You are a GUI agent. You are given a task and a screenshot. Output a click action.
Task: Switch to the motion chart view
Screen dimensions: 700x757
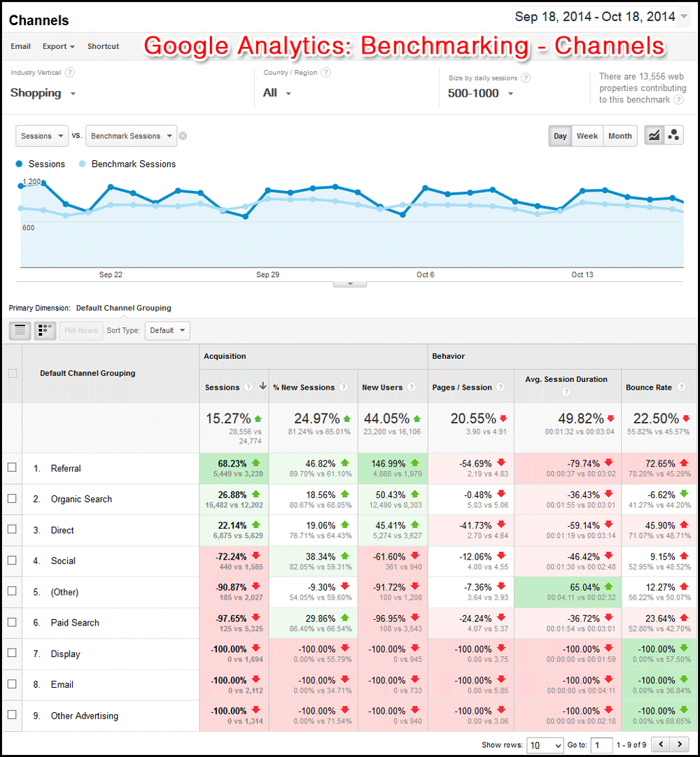pos(674,136)
